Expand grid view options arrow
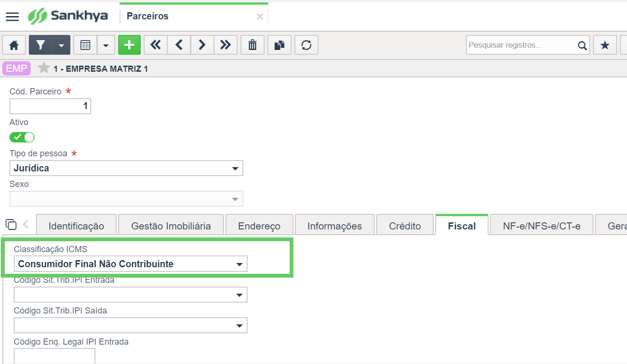The image size is (627, 364). coord(106,45)
